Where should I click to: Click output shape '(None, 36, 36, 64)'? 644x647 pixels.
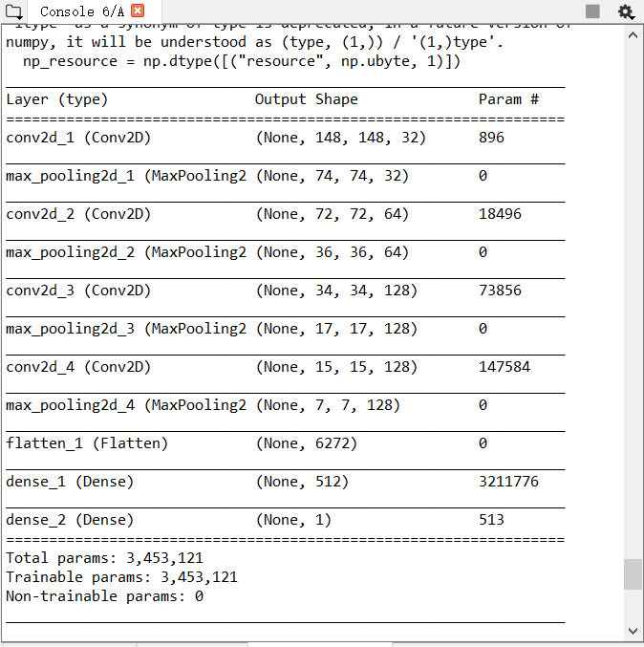333,252
